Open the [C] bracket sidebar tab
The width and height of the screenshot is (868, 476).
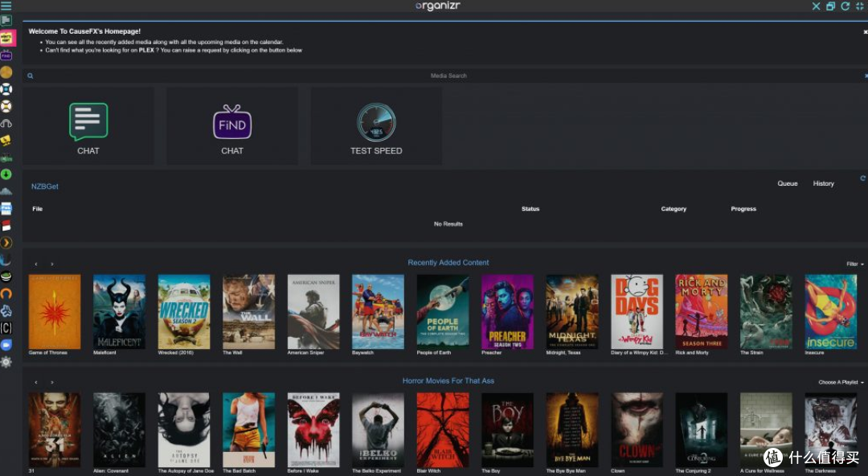click(6, 328)
